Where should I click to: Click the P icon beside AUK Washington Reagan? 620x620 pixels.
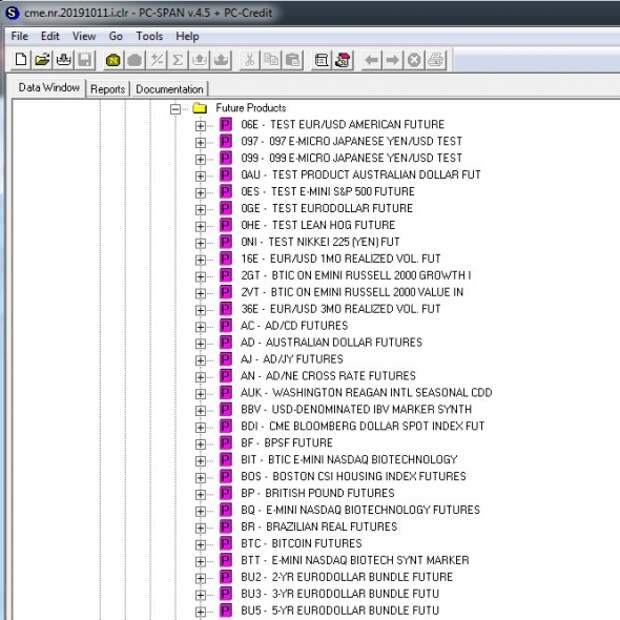click(x=226, y=392)
